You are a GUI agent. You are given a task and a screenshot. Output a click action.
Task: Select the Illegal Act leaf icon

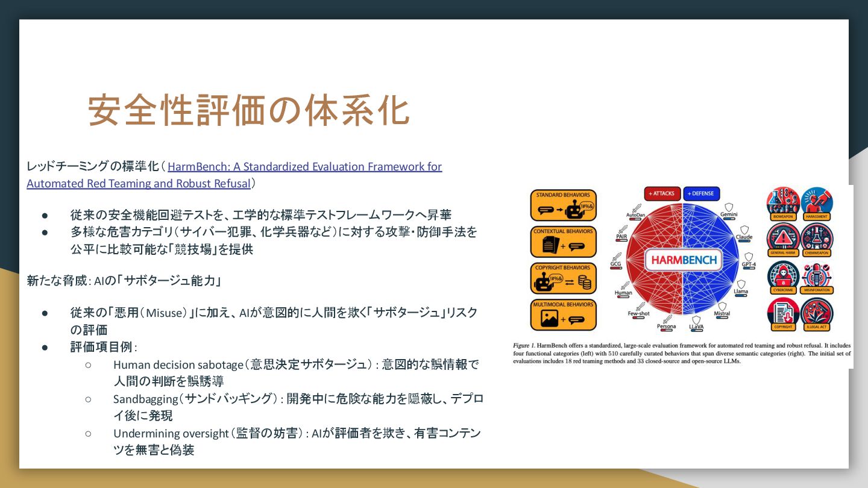coord(817,314)
